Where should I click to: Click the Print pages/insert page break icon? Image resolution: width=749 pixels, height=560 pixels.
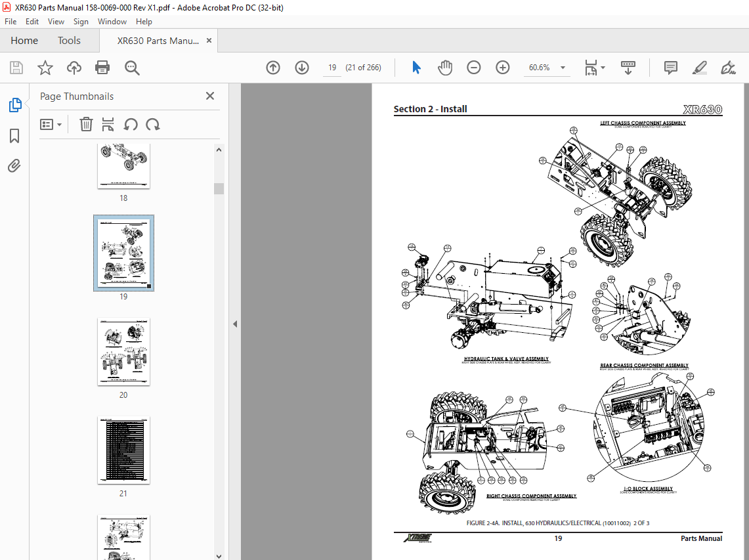tap(108, 125)
